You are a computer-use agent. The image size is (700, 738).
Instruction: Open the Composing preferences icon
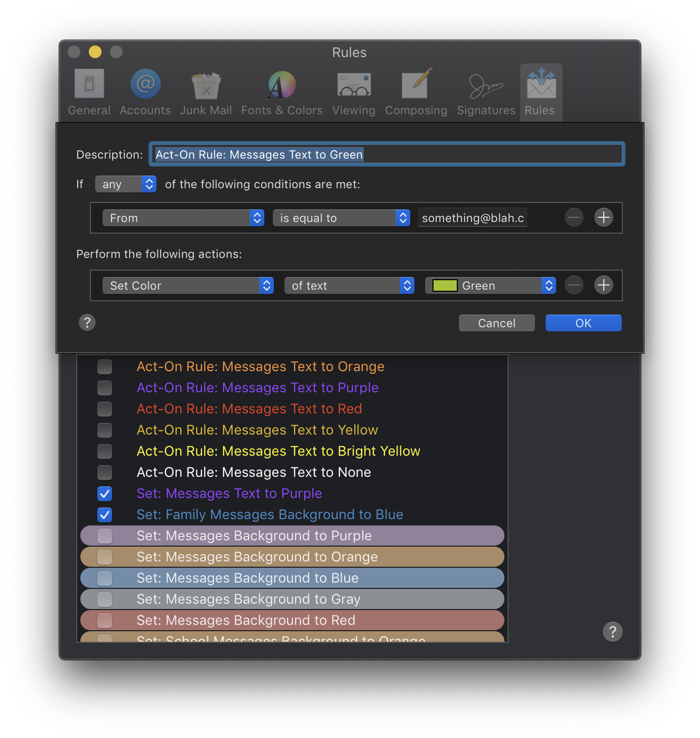coord(416,92)
